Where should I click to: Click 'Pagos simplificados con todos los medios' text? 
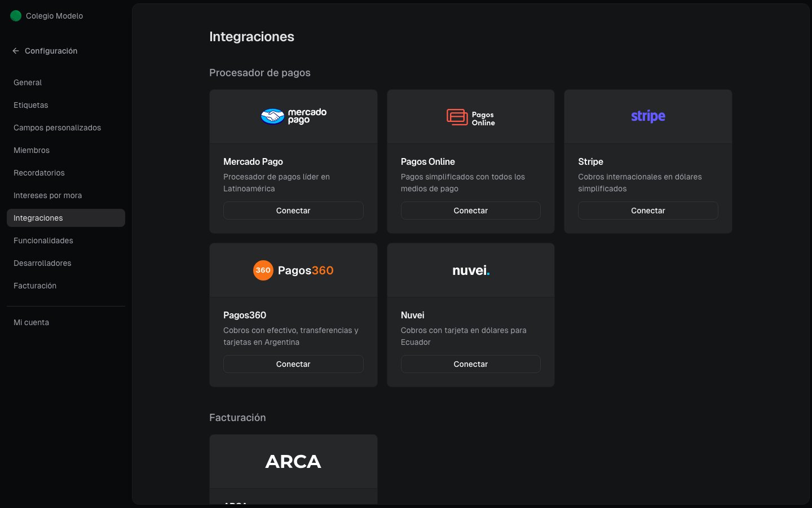(x=463, y=183)
